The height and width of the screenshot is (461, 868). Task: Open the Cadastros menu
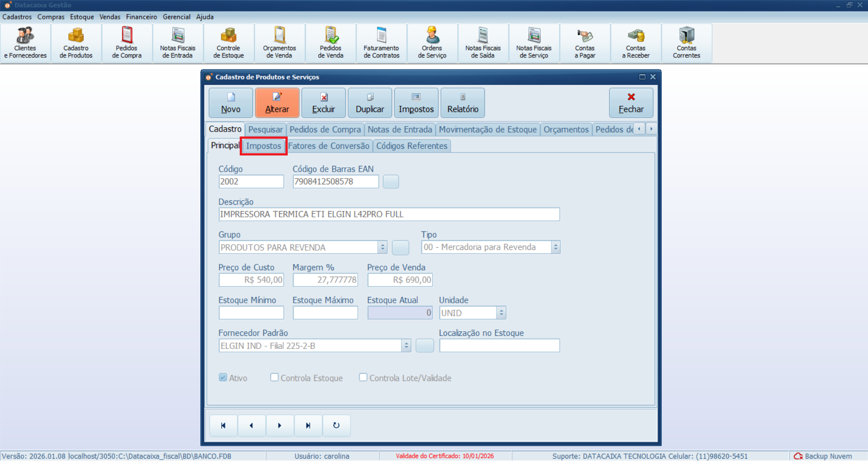point(17,17)
